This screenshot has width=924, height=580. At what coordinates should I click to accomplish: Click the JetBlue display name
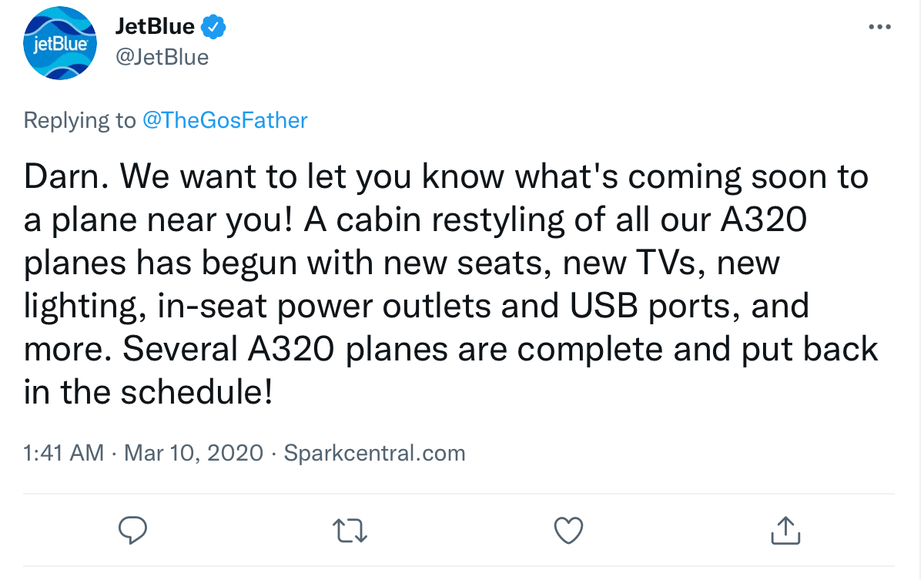point(153,25)
